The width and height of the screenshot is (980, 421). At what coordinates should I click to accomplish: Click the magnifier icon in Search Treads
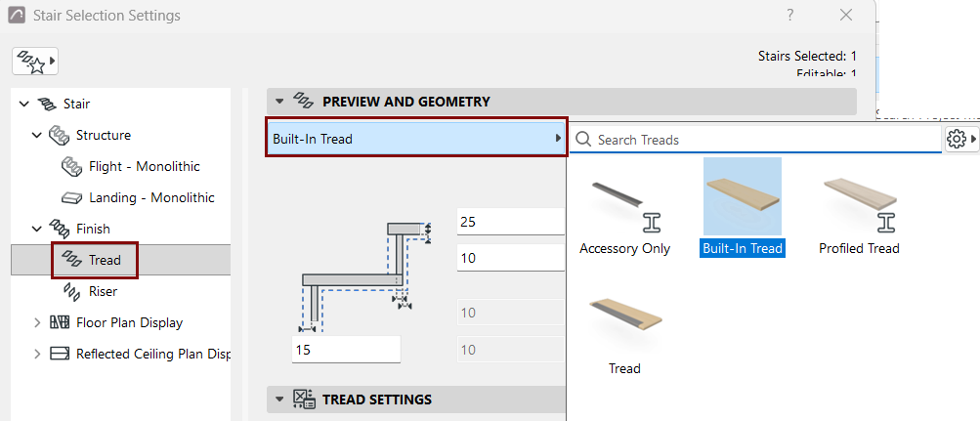pos(583,140)
